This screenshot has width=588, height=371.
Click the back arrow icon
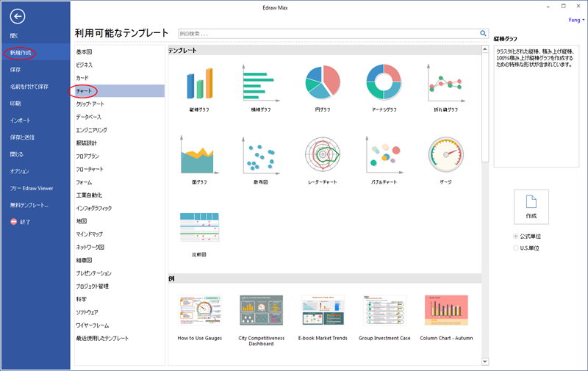18,16
